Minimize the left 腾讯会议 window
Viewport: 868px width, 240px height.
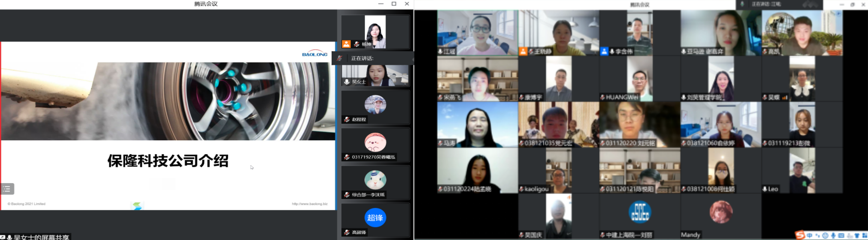(x=381, y=4)
